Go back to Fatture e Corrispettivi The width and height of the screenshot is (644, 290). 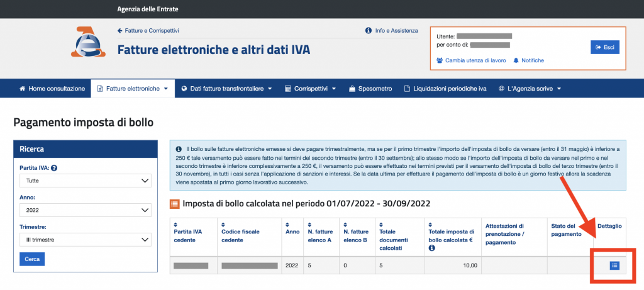tap(148, 31)
